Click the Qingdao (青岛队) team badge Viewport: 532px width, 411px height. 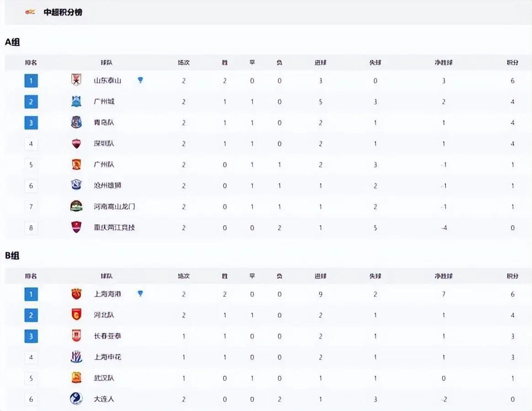tap(76, 122)
